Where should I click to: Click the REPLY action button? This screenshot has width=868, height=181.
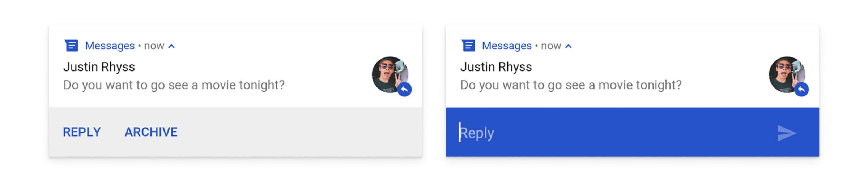[82, 132]
